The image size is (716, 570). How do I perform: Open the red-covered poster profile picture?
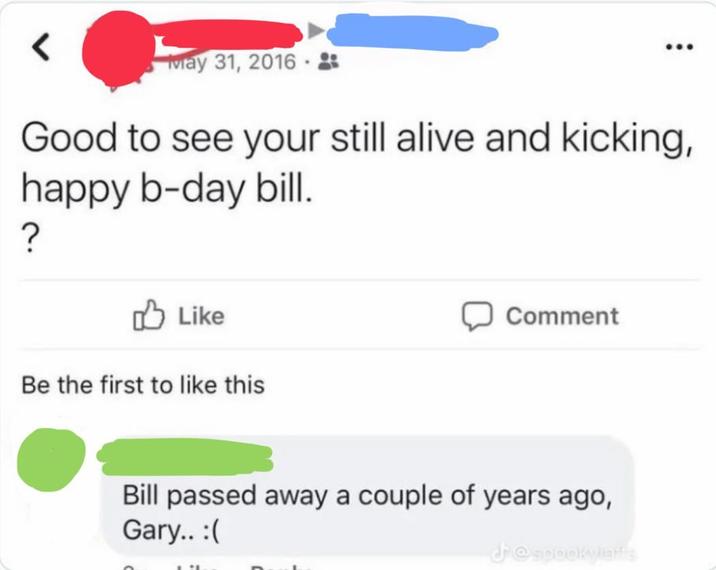pyautogui.click(x=119, y=50)
